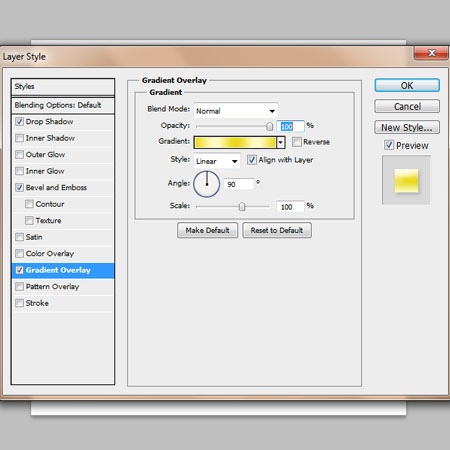Enable the Satin checkbox
The height and width of the screenshot is (450, 450).
pyautogui.click(x=19, y=237)
